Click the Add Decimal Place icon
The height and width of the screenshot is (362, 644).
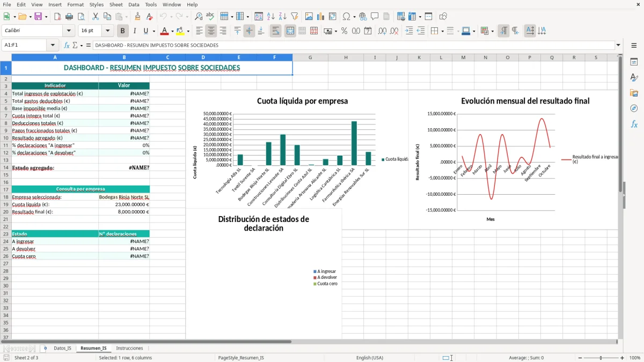[x=382, y=31]
